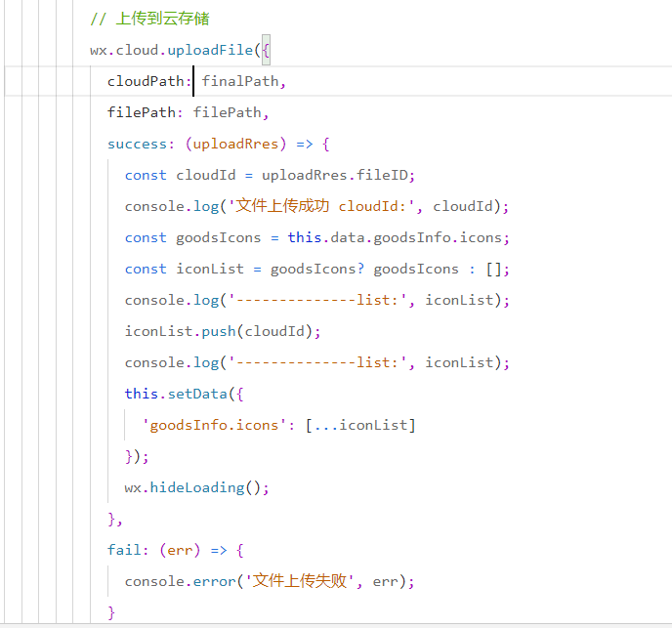The image size is (672, 628).
Task: Click the opening brace after uploadFile(
Action: click(x=266, y=50)
